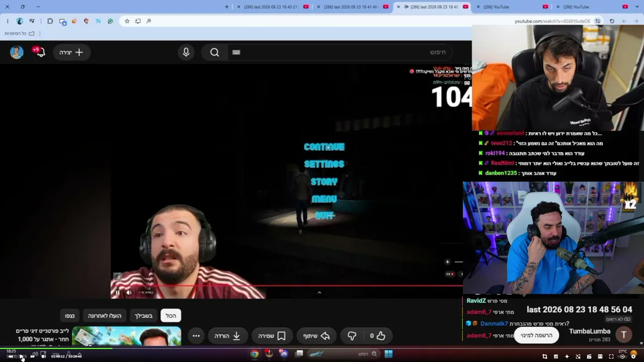Image resolution: width=644 pixels, height=362 pixels.
Task: Save the video with bookmark button
Action: tap(272, 336)
